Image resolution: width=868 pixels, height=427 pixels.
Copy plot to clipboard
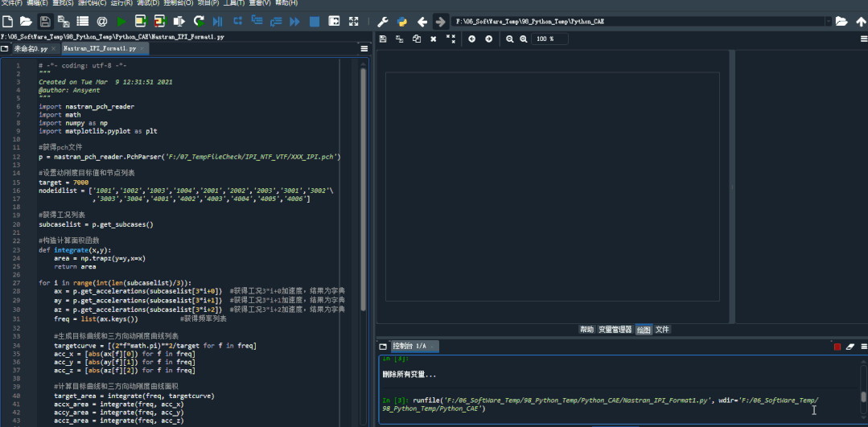tap(416, 39)
